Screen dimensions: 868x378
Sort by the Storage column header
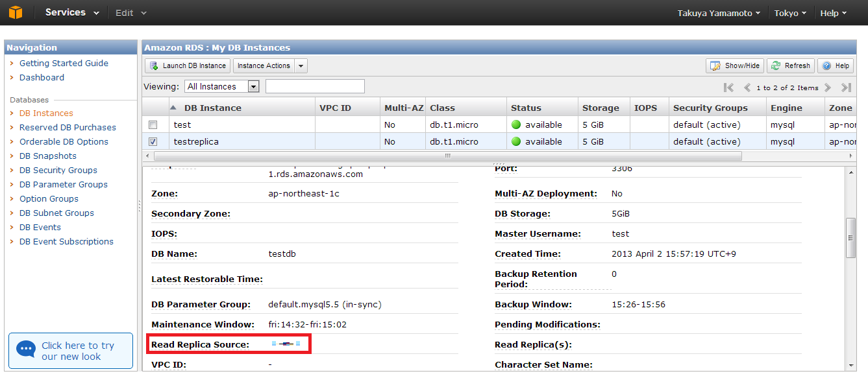pyautogui.click(x=604, y=108)
